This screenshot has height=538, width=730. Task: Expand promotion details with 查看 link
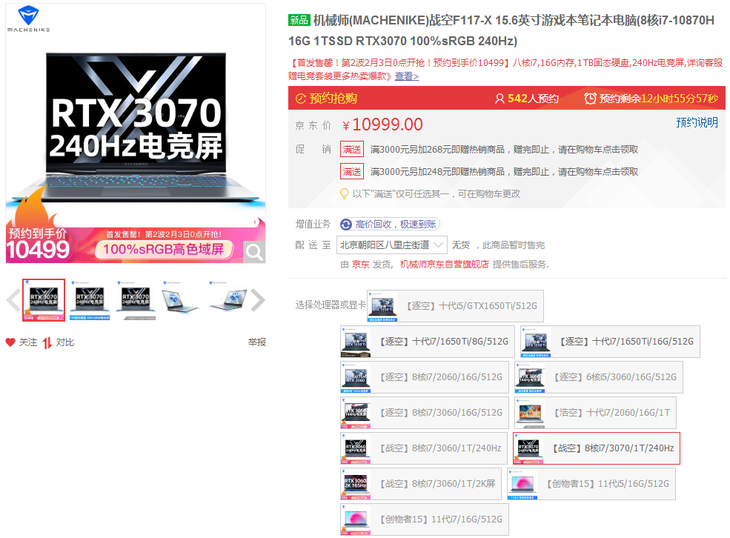[406, 76]
